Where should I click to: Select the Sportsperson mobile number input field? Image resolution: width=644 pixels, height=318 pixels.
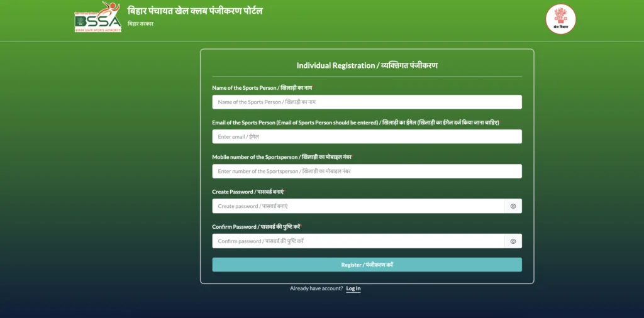pos(367,171)
